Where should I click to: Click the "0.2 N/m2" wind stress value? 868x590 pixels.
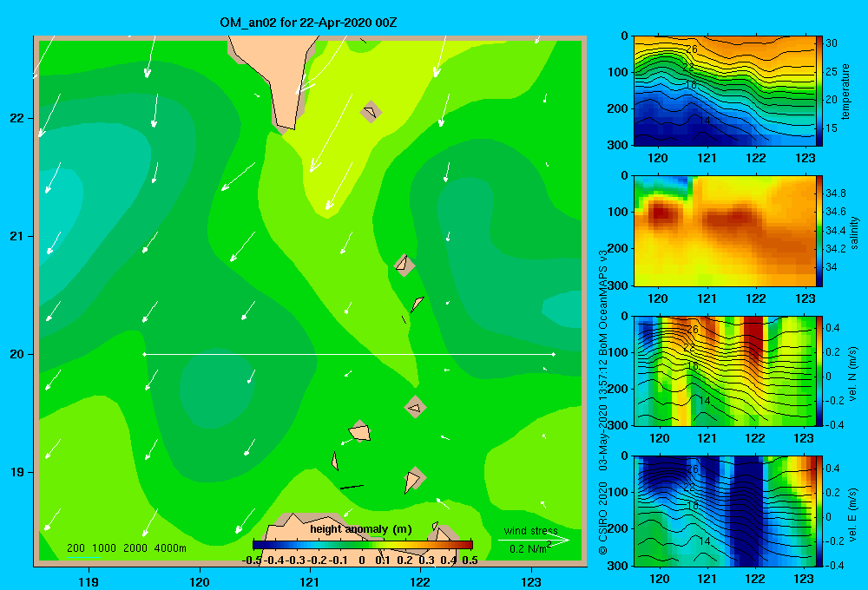tap(529, 548)
